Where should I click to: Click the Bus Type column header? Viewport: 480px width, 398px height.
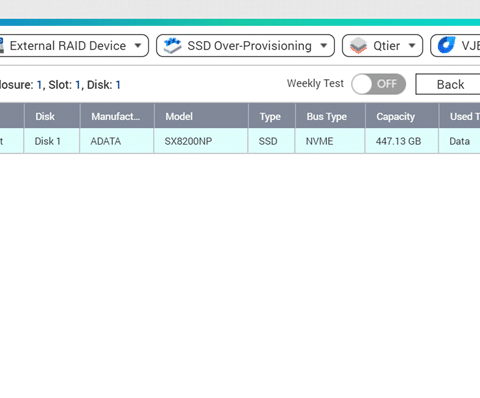pyautogui.click(x=330, y=116)
